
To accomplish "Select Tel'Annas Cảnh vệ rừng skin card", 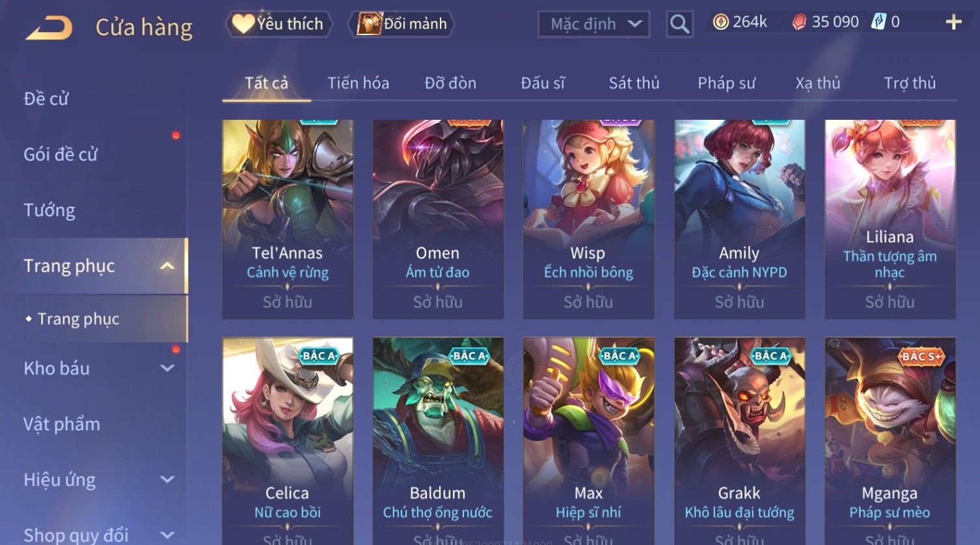I will (x=288, y=219).
